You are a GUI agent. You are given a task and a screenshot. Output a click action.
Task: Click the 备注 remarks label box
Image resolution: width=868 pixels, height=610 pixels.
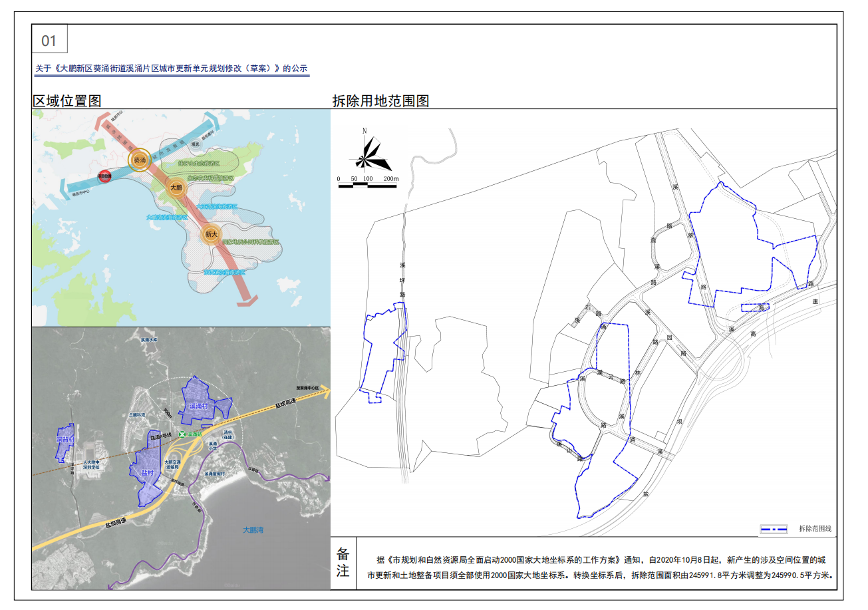pyautogui.click(x=343, y=563)
